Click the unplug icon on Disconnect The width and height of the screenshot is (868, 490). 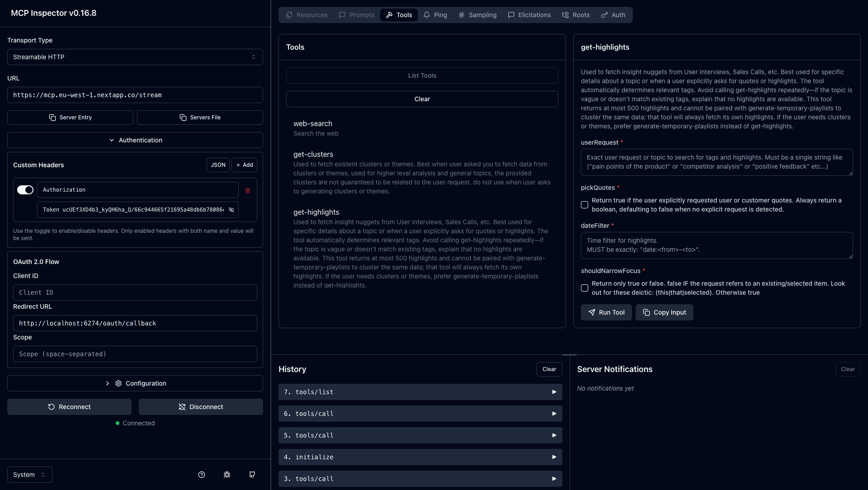183,406
